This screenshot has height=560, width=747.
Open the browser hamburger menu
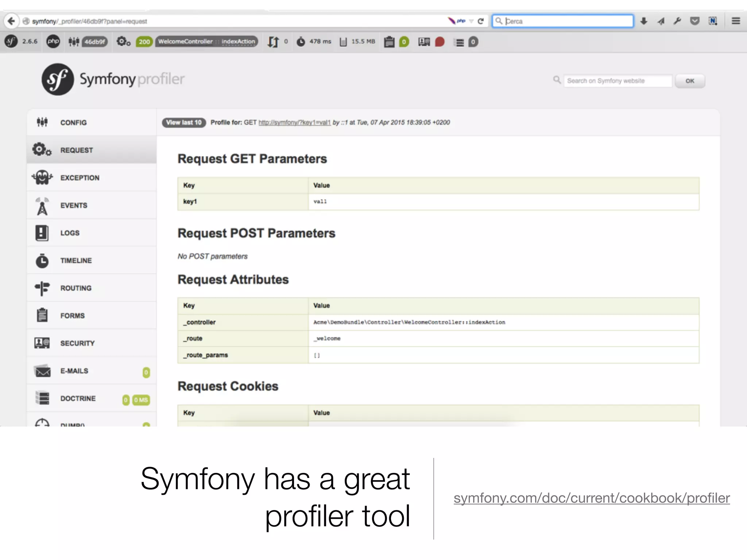[736, 21]
